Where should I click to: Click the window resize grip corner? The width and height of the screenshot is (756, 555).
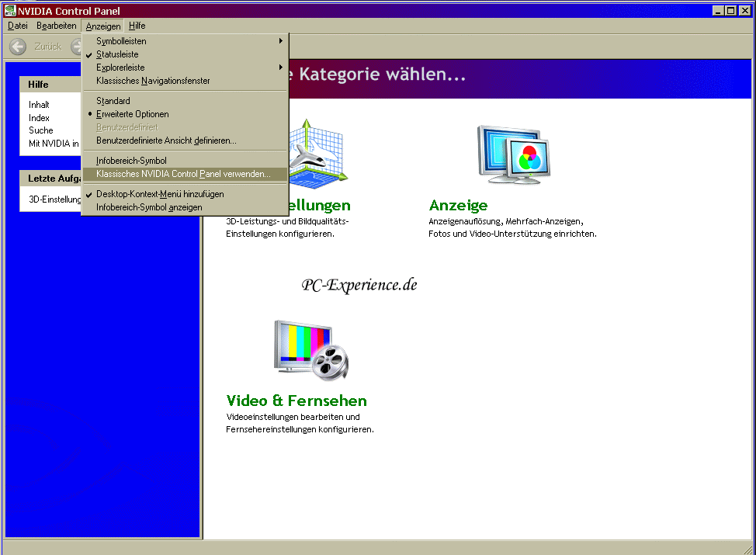pos(748,549)
